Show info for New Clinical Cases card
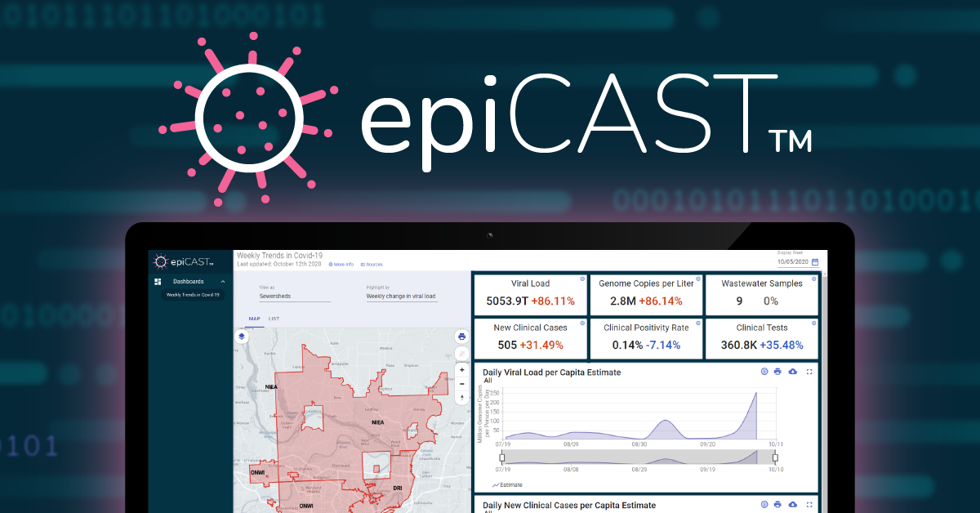 pos(583,323)
